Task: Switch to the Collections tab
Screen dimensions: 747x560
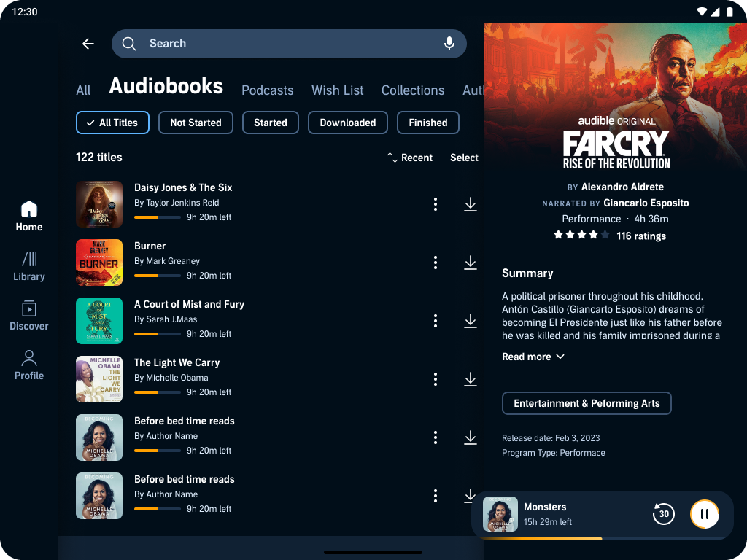Action: (x=413, y=90)
